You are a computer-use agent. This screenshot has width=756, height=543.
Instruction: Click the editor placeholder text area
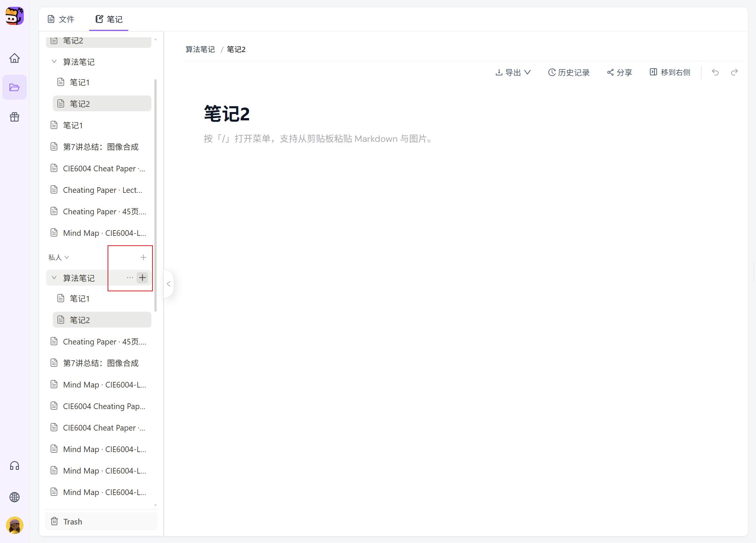tap(319, 139)
